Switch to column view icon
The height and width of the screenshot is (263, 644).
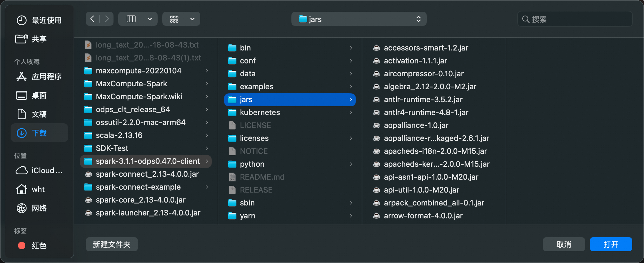pyautogui.click(x=131, y=19)
